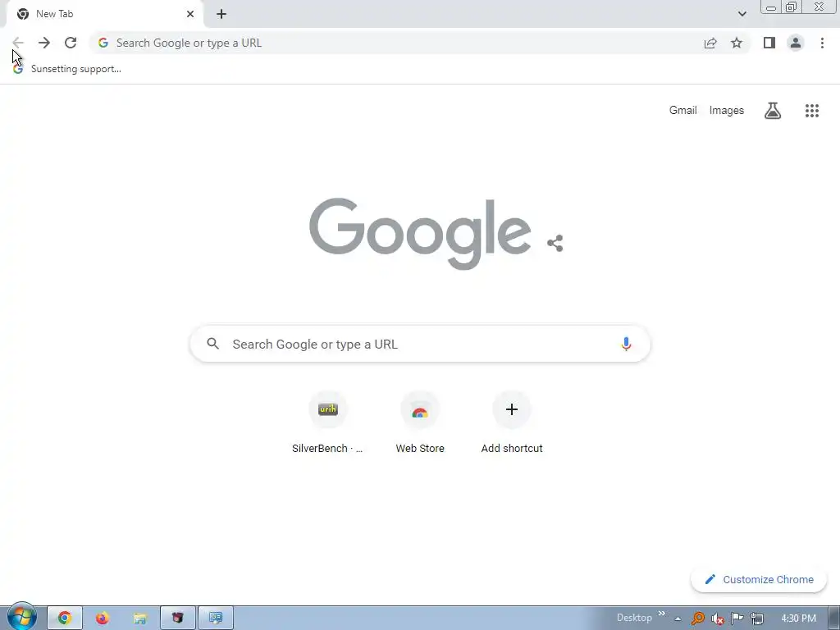The height and width of the screenshot is (630, 840).
Task: Close the New Tab tab
Action: (190, 14)
